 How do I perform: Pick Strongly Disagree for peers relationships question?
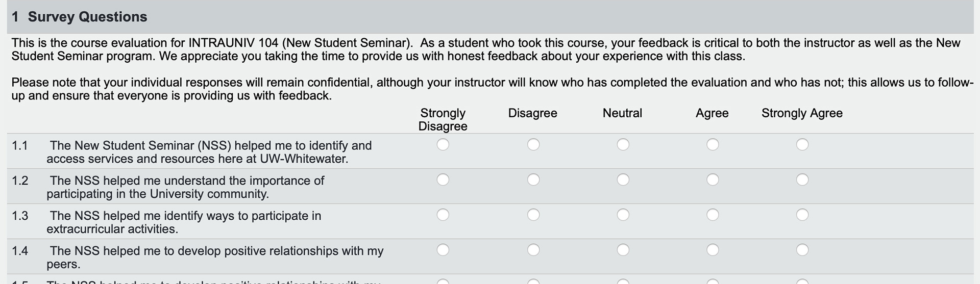(443, 250)
